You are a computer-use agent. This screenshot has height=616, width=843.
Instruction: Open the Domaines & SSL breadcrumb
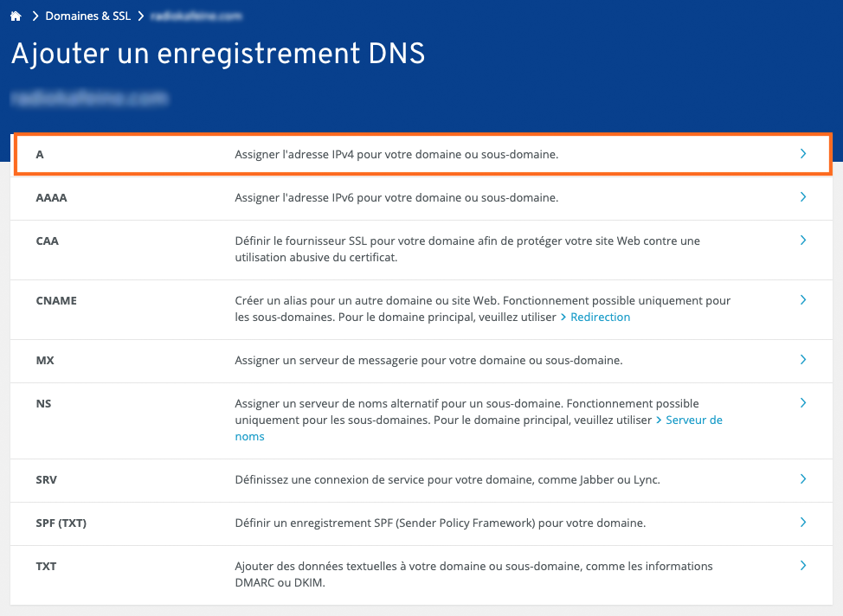click(87, 16)
